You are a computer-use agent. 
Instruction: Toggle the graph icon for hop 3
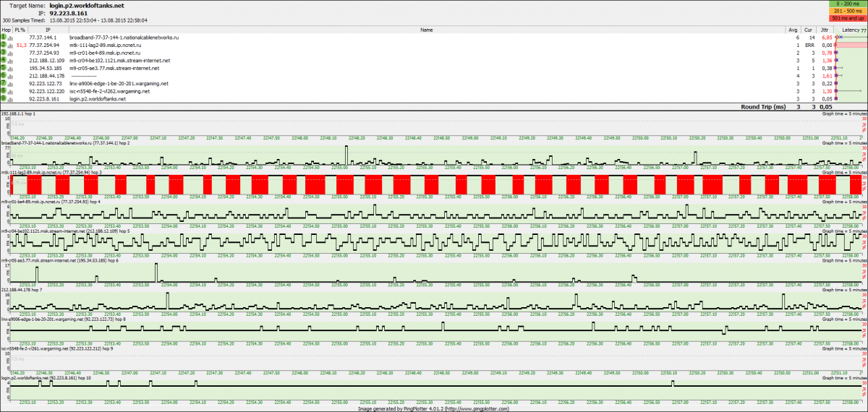point(9,53)
